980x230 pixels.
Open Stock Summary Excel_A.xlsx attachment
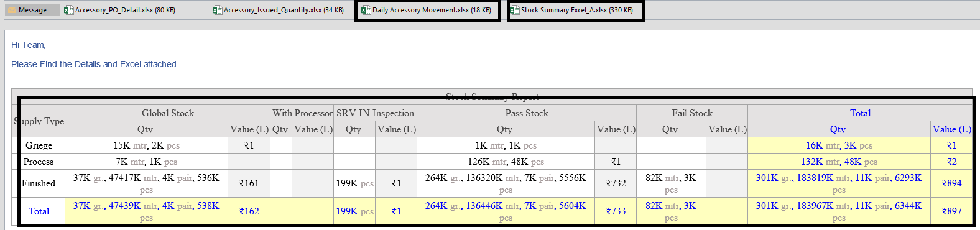[572, 10]
